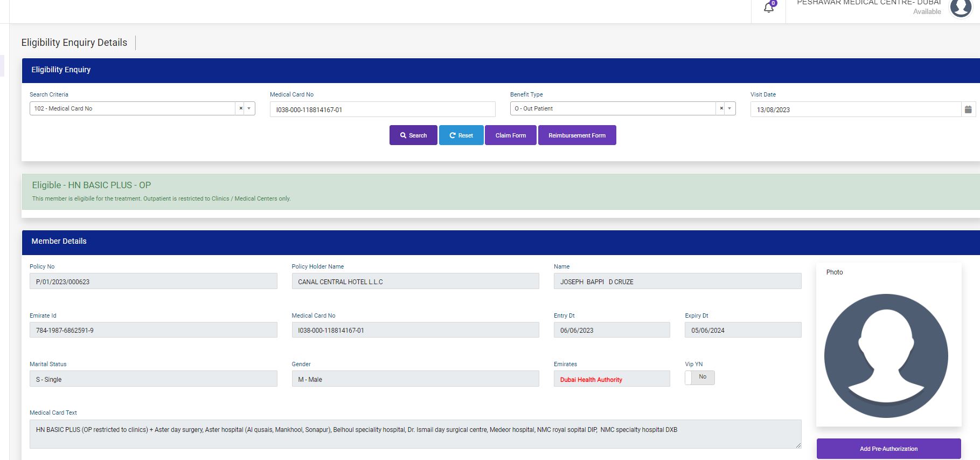The width and height of the screenshot is (980, 460).
Task: Expand the Benefit Type dropdown arrow
Action: (729, 108)
